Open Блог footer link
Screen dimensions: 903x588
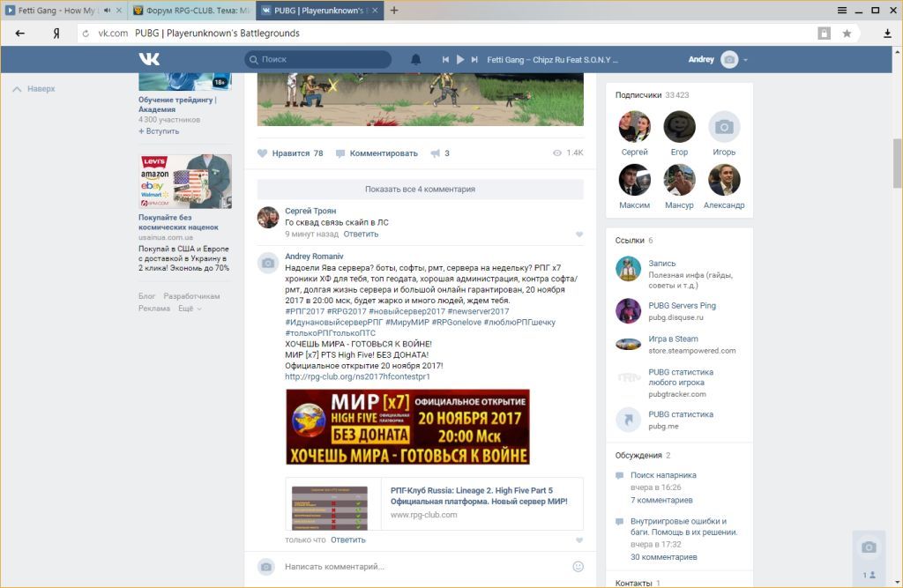[146, 296]
